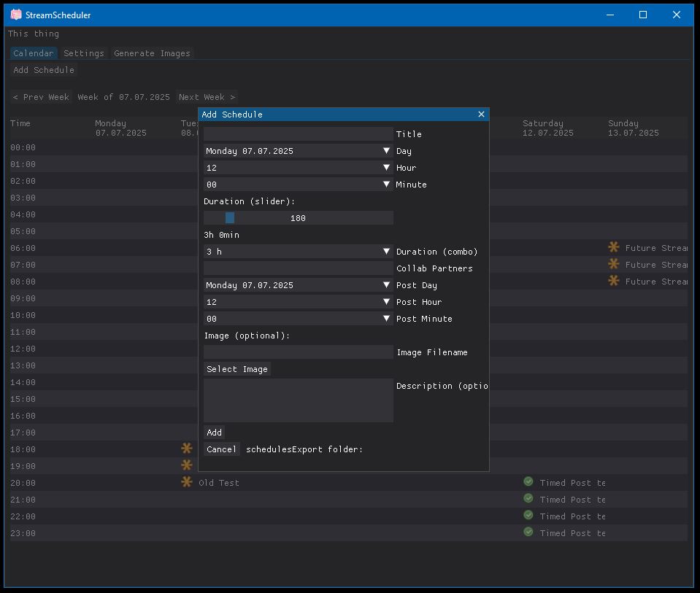Viewport: 700px width, 593px height.
Task: Click the asterisk icon on the 07:00 Future Stream entry
Action: click(613, 264)
